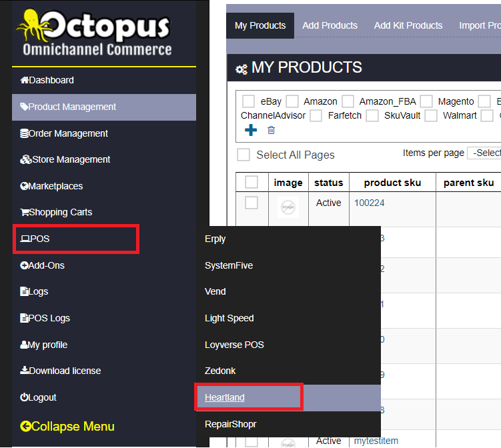This screenshot has width=501, height=448.
Task: Tick the Farfetch checkbox
Action: click(316, 115)
